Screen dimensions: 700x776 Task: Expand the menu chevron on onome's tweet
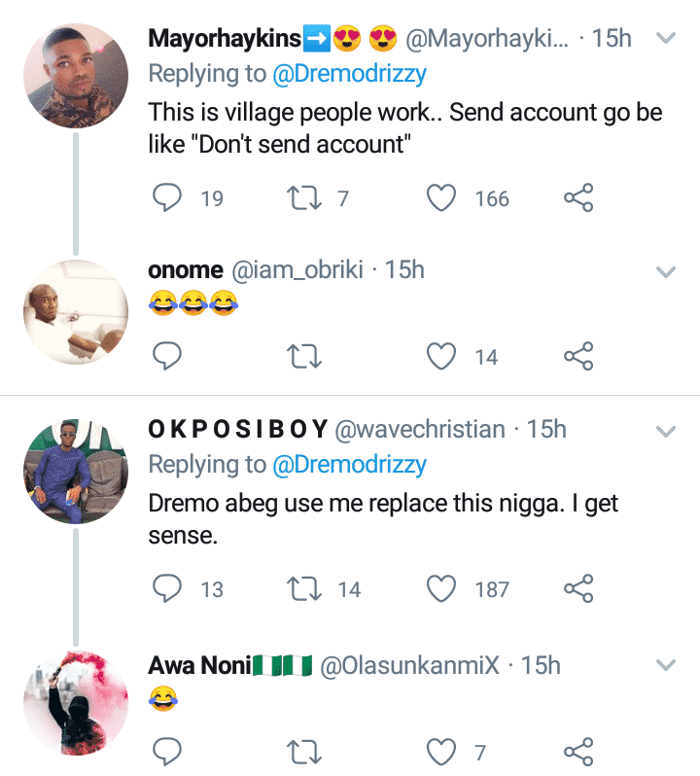pos(666,272)
